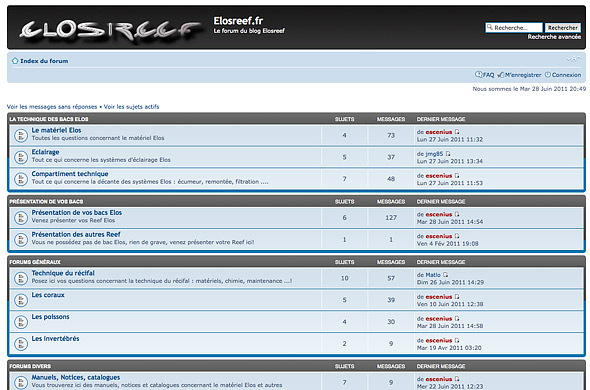Image resolution: width=590 pixels, height=390 pixels.
Task: Open Présentation de vos bacs category header
Action: [46, 201]
